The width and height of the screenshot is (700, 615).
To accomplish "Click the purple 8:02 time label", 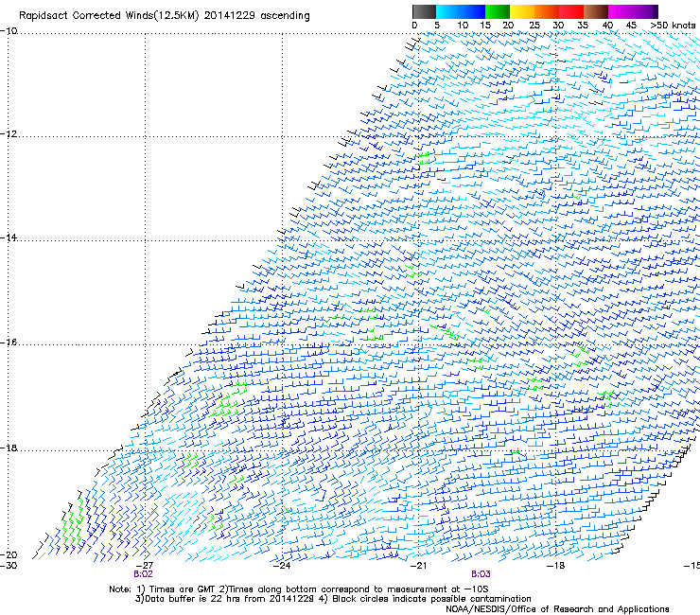I will coord(143,574).
